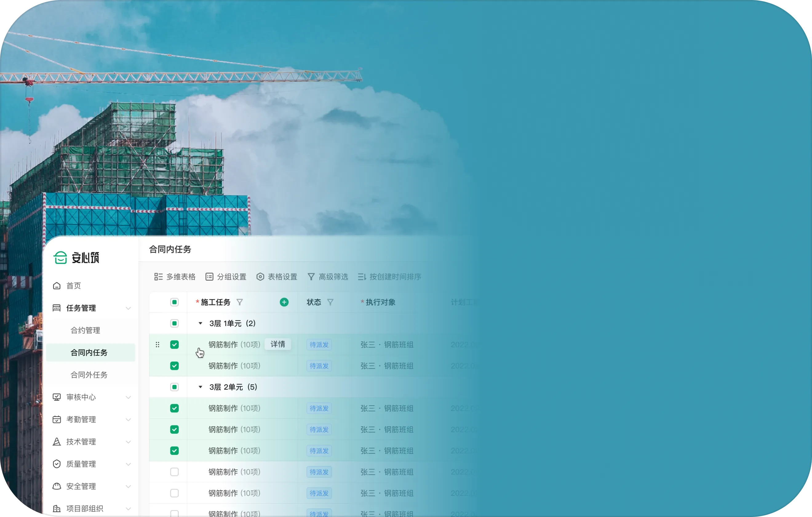Click the 高级筛选 funnel icon

click(311, 277)
